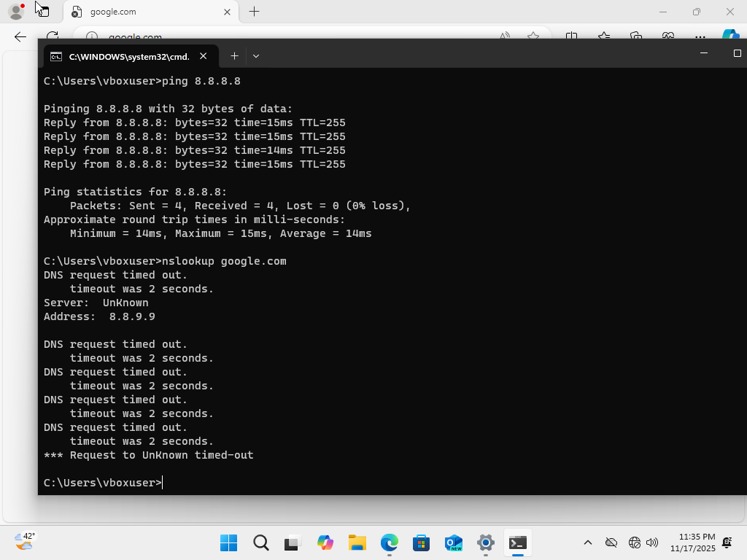Close the cmd.exe terminal tab
Viewport: 747px width, 560px height.
click(204, 56)
